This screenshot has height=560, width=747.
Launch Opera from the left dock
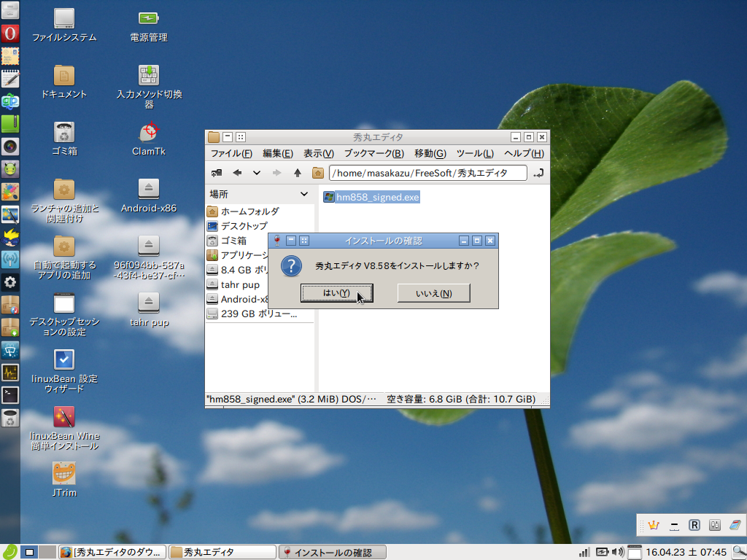click(x=9, y=33)
